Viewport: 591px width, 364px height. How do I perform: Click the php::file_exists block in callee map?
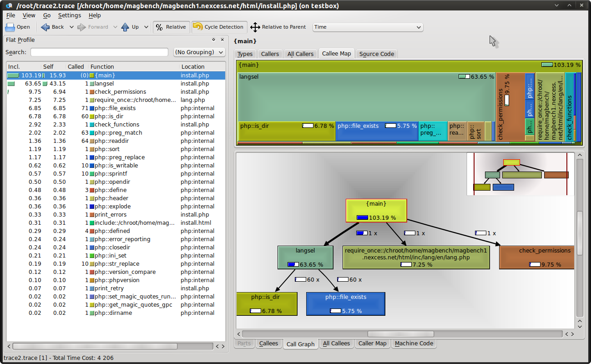(x=377, y=131)
